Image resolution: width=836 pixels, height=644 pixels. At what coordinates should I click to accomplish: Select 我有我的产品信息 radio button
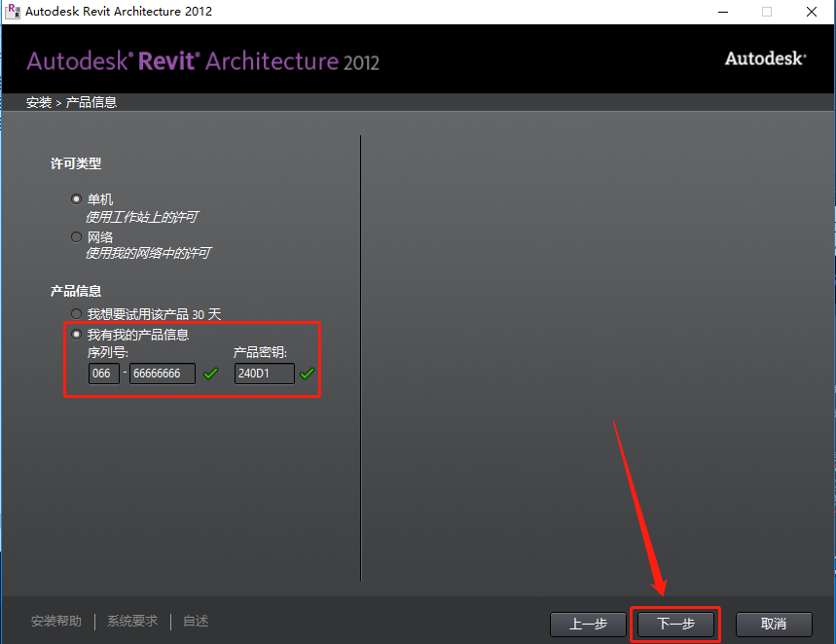click(x=76, y=335)
